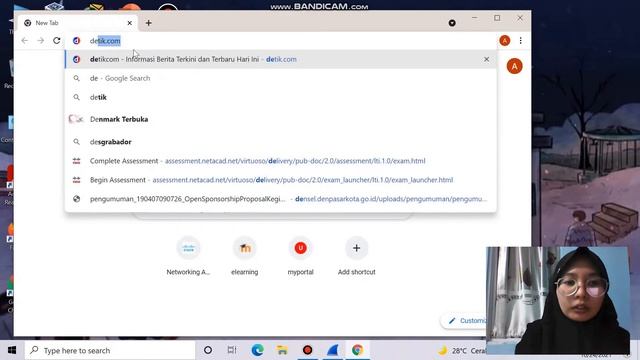Choose the 'detik' search suggestion
The width and height of the screenshot is (640, 360).
pyautogui.click(x=281, y=97)
